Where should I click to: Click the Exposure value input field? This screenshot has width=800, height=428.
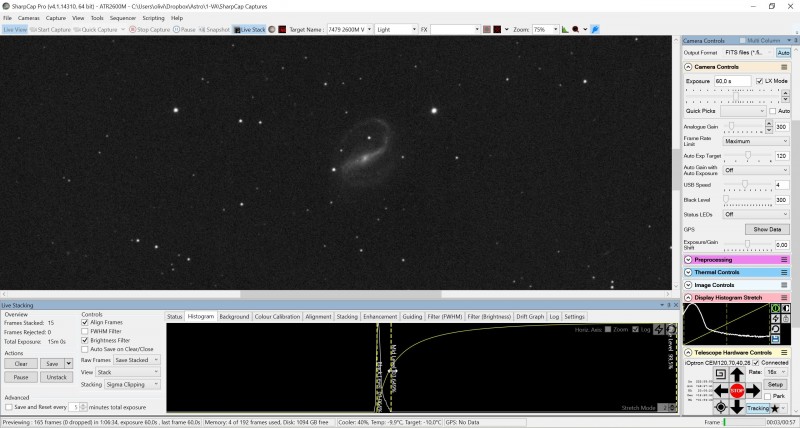732,81
